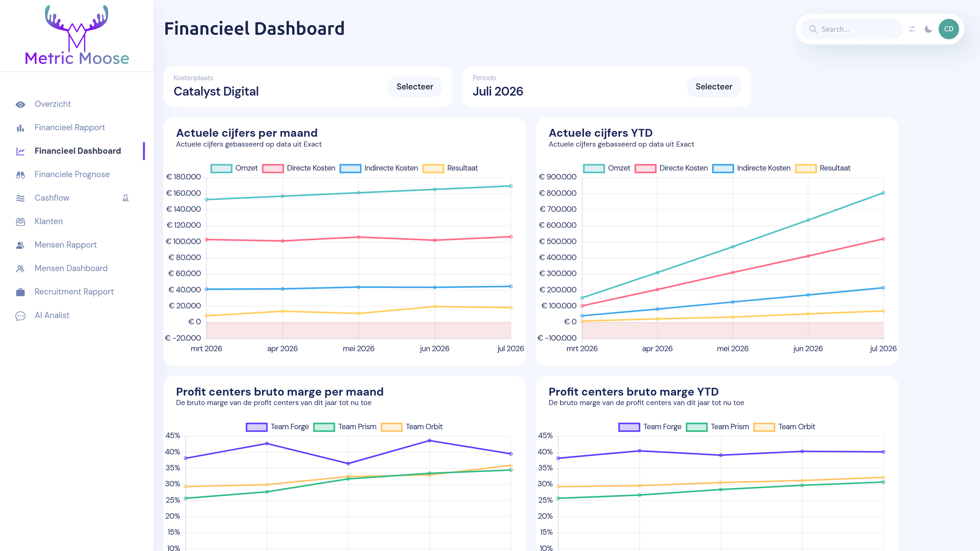This screenshot has height=551, width=980.
Task: Click the Mensen Dashboard people outline icon
Action: [x=20, y=268]
